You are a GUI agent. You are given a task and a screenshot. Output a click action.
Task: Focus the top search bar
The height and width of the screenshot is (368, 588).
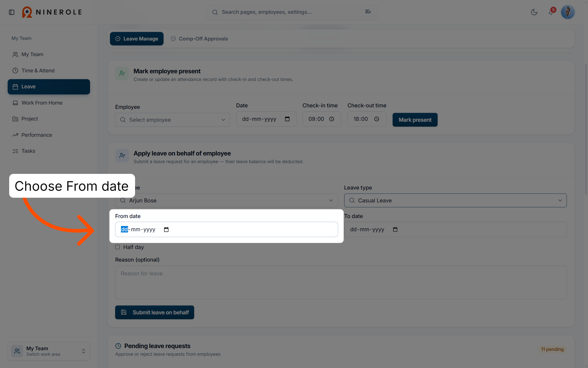[x=292, y=12]
